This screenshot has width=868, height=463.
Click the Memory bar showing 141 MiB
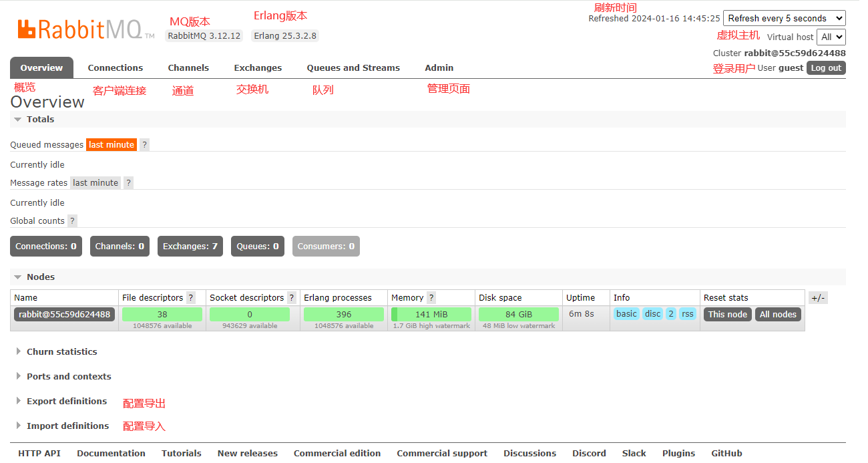coord(431,315)
